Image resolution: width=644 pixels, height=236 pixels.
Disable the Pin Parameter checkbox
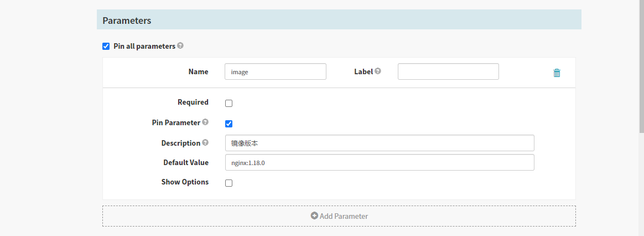(x=228, y=124)
